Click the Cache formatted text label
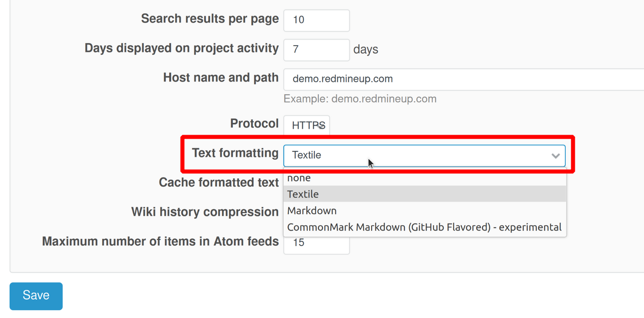This screenshot has width=644, height=318. click(219, 182)
